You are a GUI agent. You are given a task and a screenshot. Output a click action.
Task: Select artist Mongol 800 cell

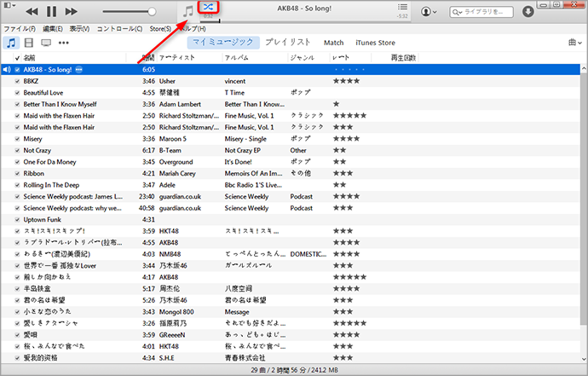[176, 312]
